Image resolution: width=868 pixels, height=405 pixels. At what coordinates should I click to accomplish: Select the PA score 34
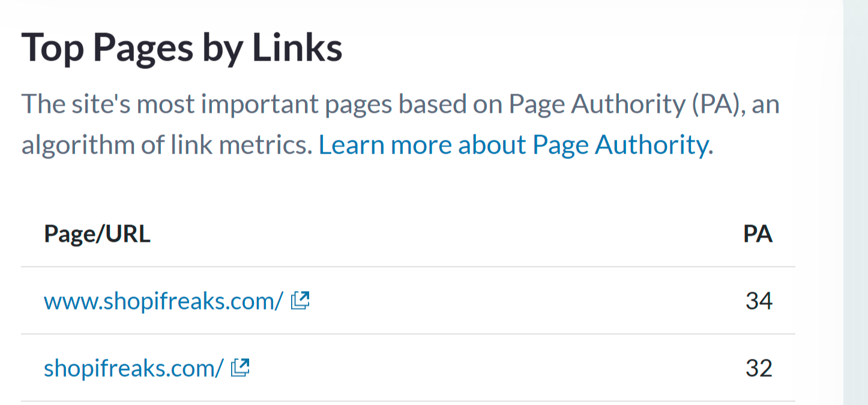pos(759,301)
